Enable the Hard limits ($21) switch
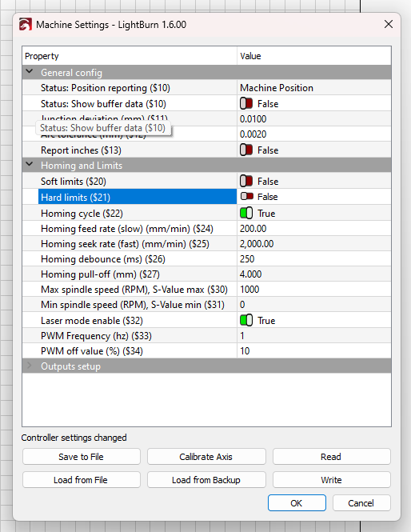This screenshot has height=532, width=411. tap(247, 197)
